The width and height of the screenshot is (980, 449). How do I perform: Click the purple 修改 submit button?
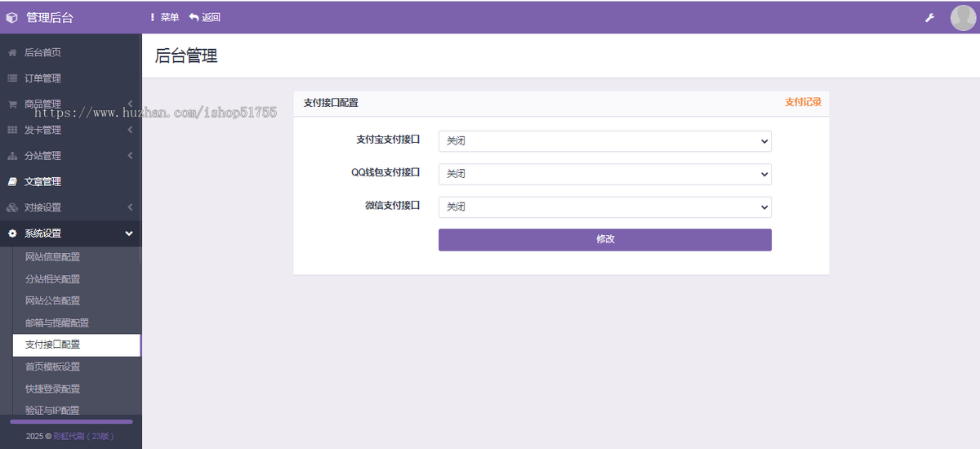click(605, 240)
